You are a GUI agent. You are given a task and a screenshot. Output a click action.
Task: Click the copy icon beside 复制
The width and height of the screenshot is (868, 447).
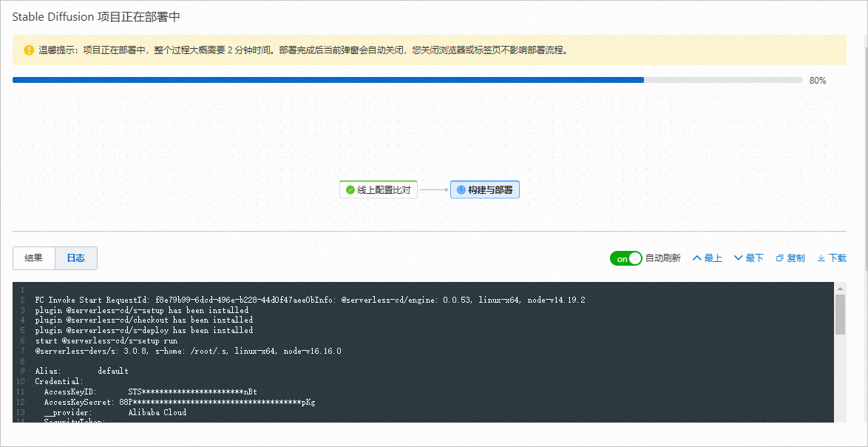pos(780,259)
